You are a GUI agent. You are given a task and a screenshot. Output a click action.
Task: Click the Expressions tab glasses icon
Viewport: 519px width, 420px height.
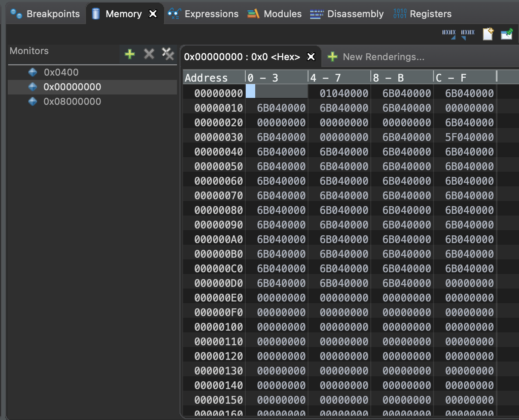click(174, 14)
